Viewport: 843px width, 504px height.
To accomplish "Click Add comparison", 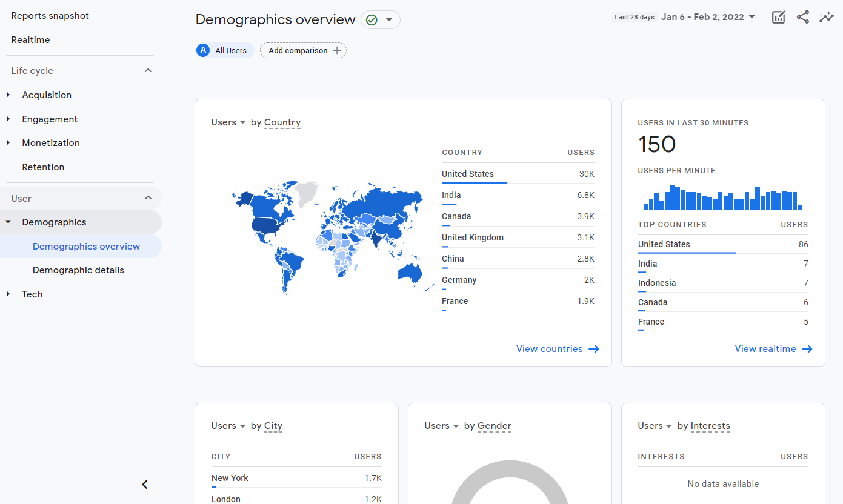I will 303,50.
